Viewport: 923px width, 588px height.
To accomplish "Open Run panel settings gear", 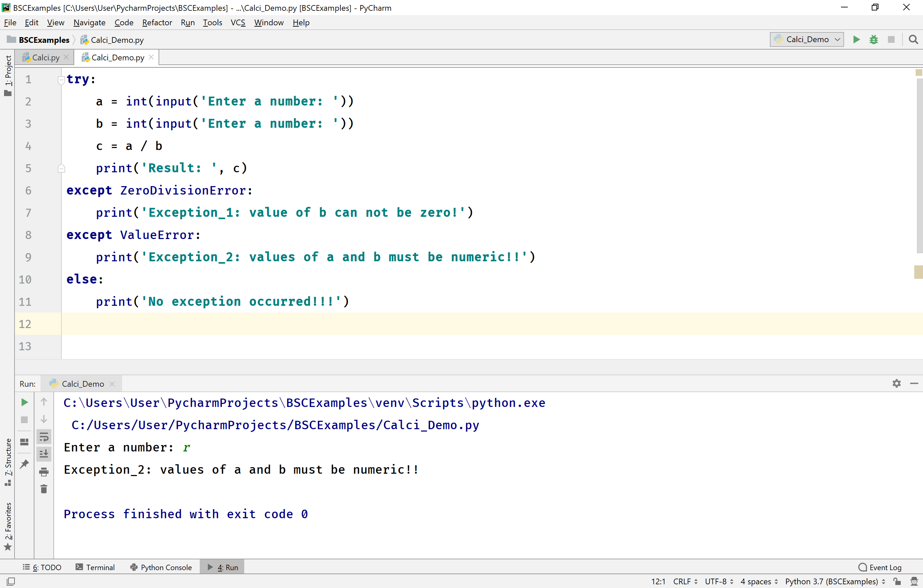I will tap(896, 383).
